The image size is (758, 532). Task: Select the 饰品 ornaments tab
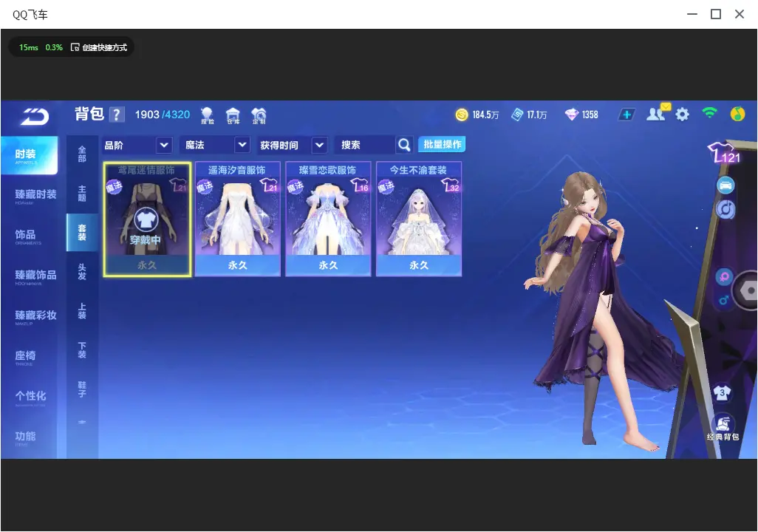29,236
